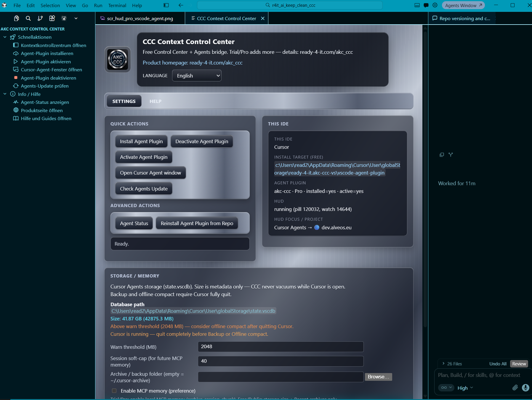Click the window icon beside Kontextkontrollzentrum öffnen
The width and height of the screenshot is (532, 400).
[x=16, y=45]
